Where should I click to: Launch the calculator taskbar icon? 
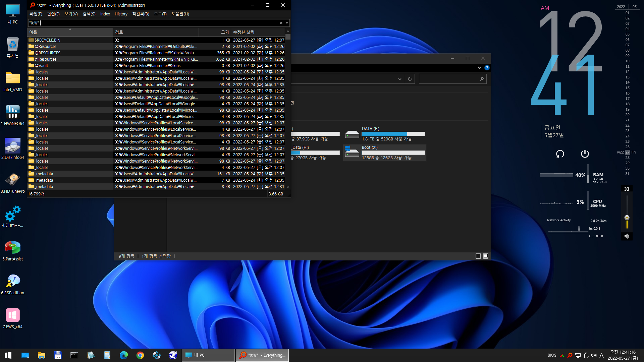[x=107, y=355]
